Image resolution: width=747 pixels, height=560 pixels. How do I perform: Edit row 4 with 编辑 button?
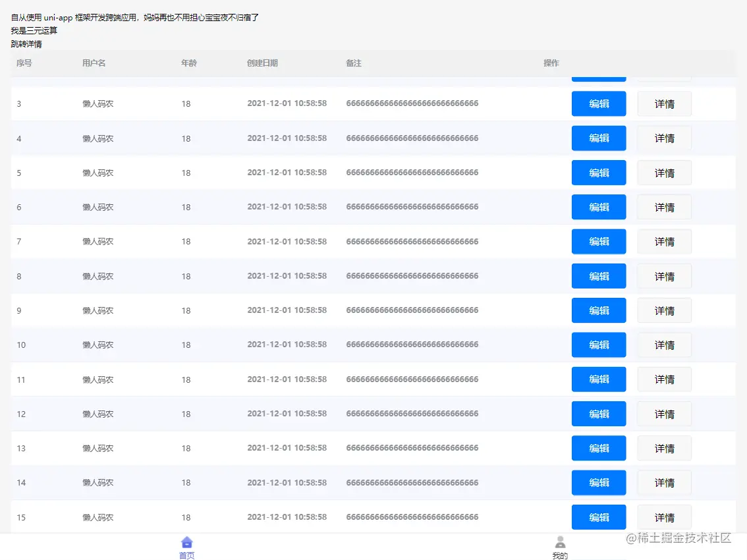[x=599, y=138]
